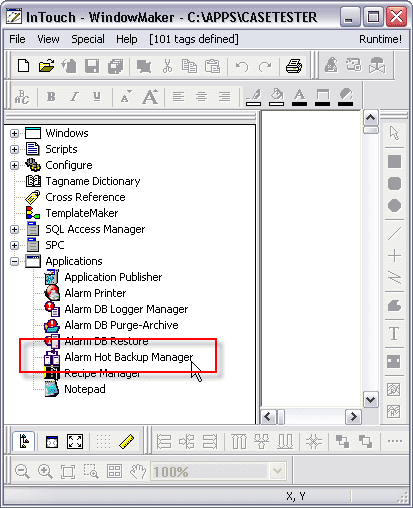Select the Polyline drawing tool
Viewport: 413px width, 508px height.
pos(394,278)
